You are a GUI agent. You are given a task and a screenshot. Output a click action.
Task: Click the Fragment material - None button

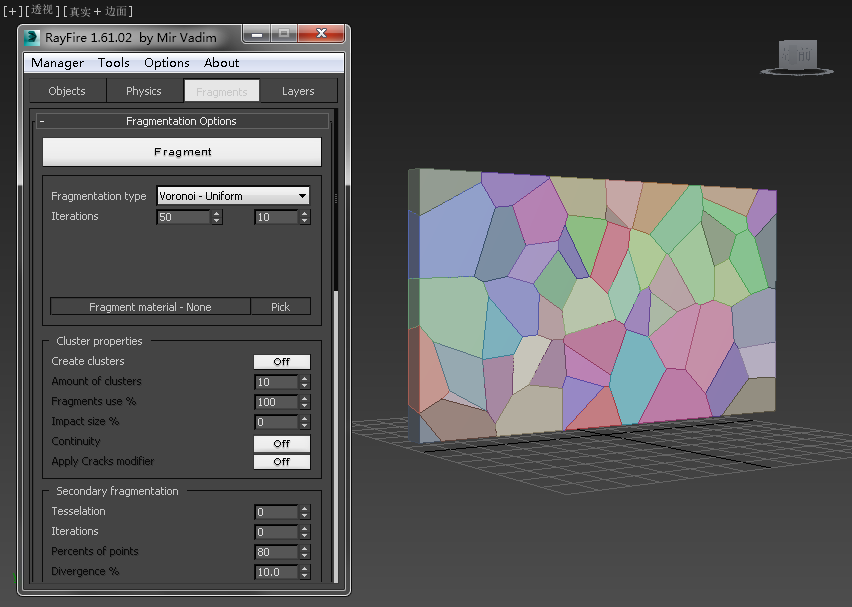[x=150, y=307]
